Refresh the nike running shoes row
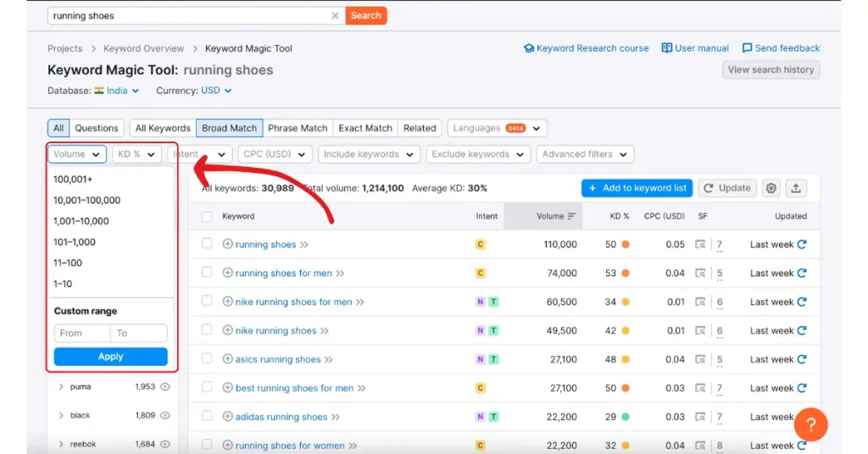This screenshot has height=454, width=868. (x=802, y=330)
